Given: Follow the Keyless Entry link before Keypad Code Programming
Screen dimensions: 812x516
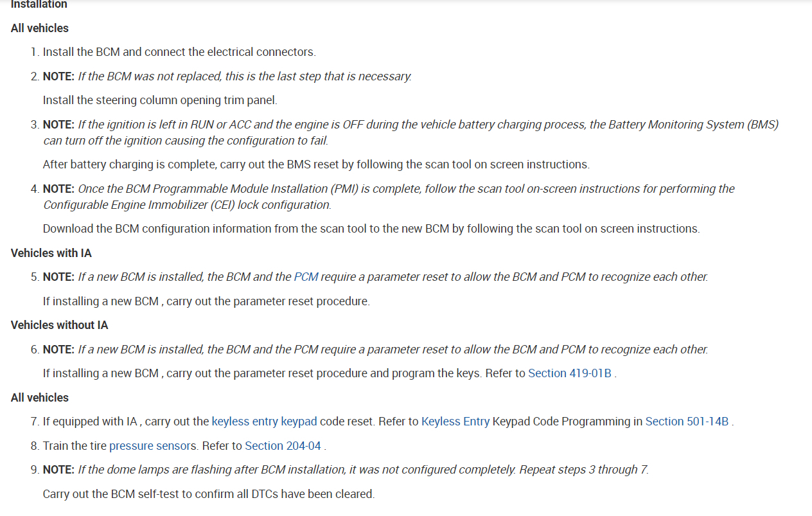Looking at the screenshot, I should point(455,422).
